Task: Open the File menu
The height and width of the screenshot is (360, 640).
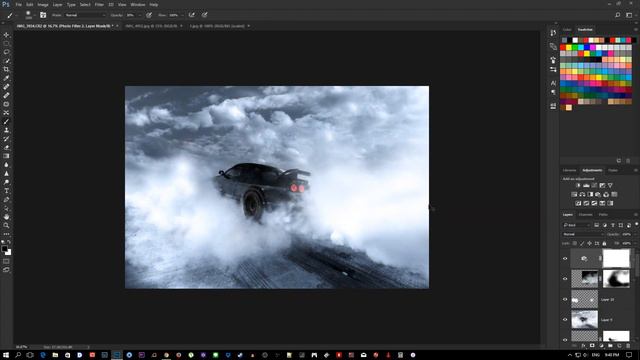Action: point(19,4)
